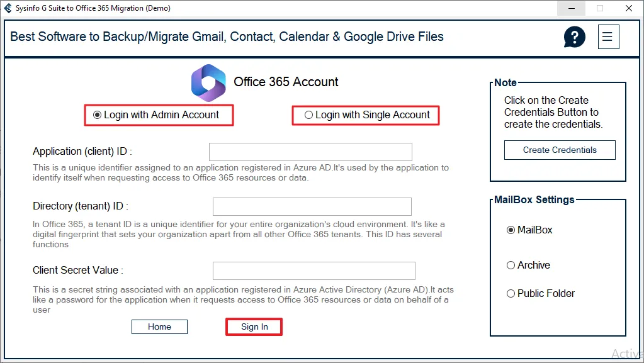Click the Directory (tenant) ID label
The width and height of the screenshot is (644, 363).
click(x=81, y=206)
